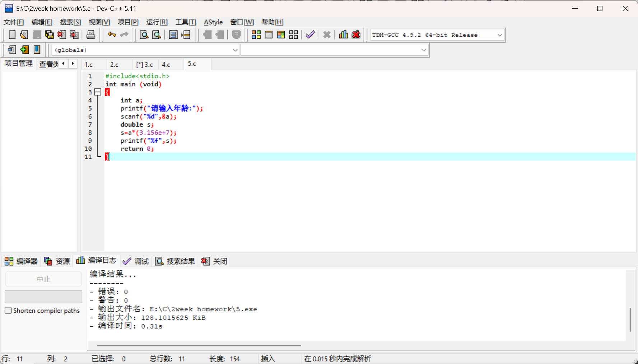
Task: Click the Toggle Bookmarks toolbar icon
Action: point(24,49)
